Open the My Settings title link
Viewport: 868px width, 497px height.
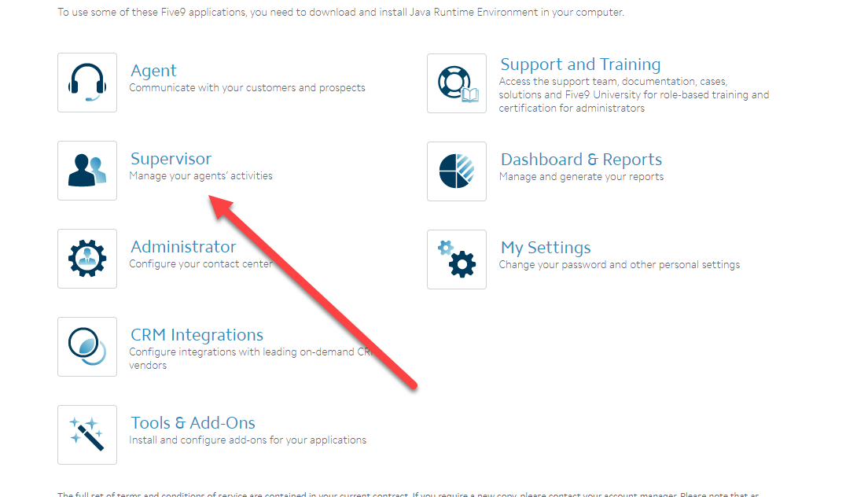click(546, 248)
